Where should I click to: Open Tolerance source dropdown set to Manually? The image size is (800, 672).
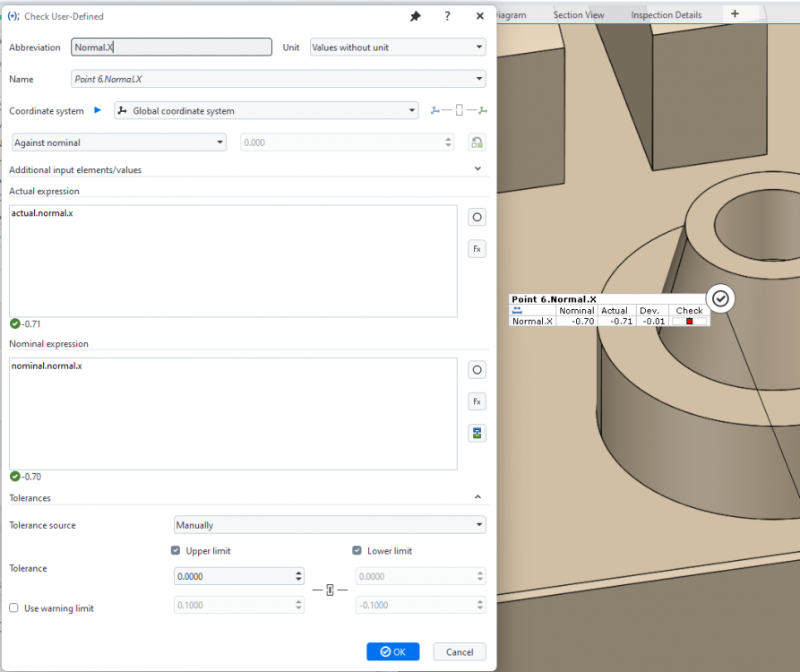[329, 525]
